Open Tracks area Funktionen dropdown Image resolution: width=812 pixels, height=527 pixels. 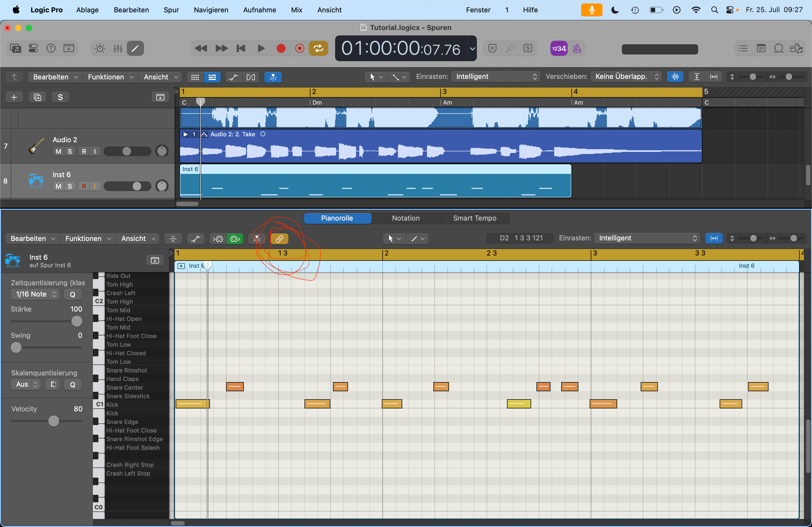111,77
